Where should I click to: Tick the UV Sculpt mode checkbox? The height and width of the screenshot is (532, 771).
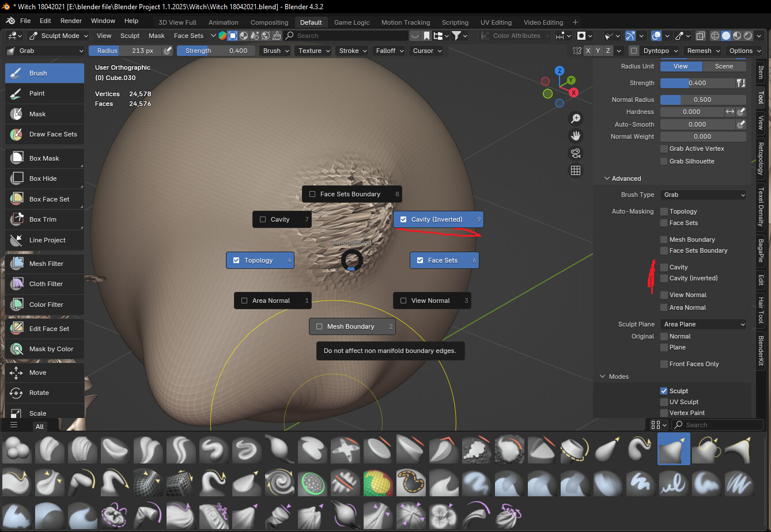click(x=664, y=402)
